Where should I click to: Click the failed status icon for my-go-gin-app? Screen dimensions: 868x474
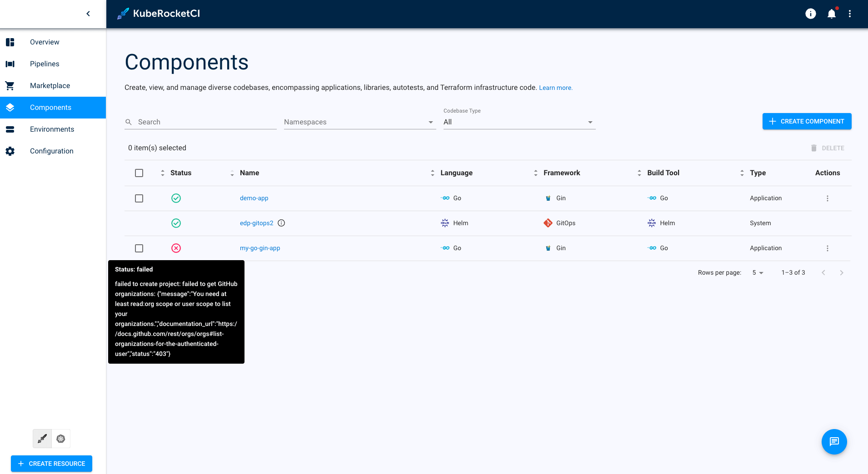(x=176, y=248)
